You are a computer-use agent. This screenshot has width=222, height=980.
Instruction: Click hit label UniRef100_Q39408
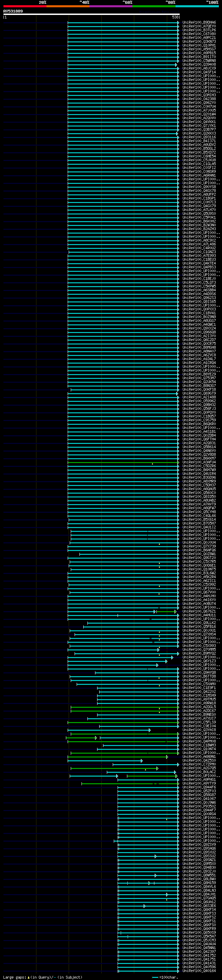[x=199, y=65]
